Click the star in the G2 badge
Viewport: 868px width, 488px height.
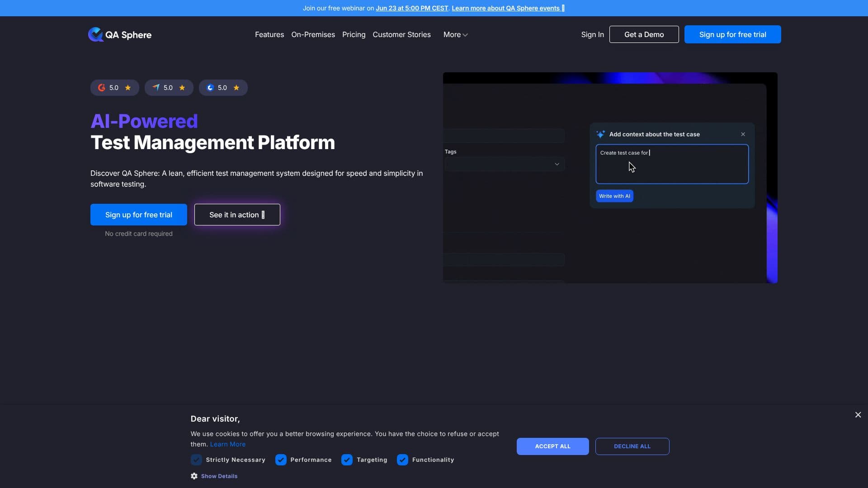(128, 88)
